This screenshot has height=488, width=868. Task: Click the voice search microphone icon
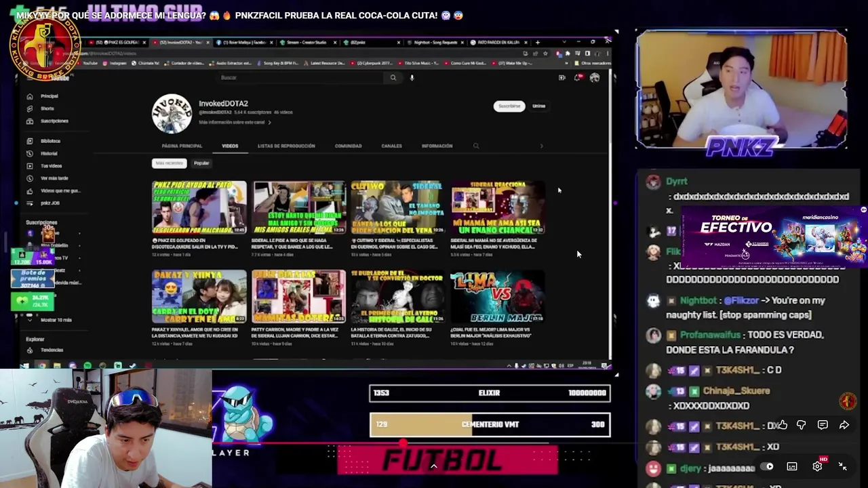click(x=412, y=77)
